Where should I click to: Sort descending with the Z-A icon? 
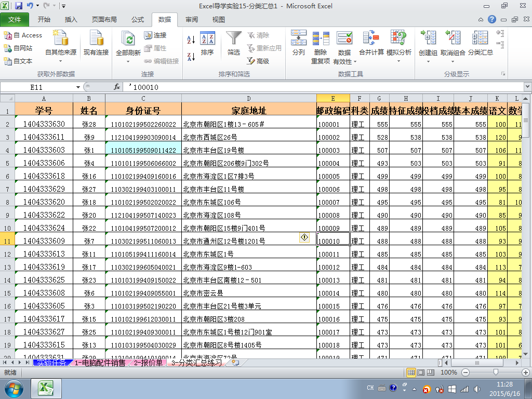(191, 56)
